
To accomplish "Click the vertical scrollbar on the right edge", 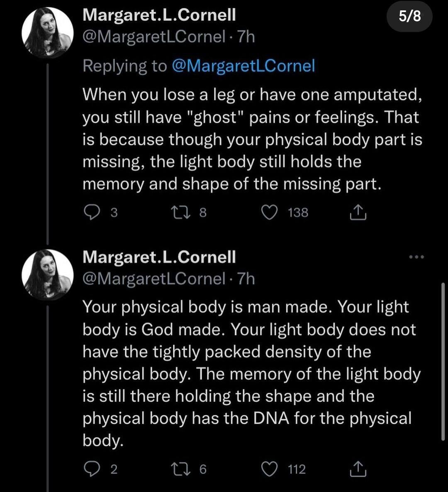I will (x=443, y=362).
